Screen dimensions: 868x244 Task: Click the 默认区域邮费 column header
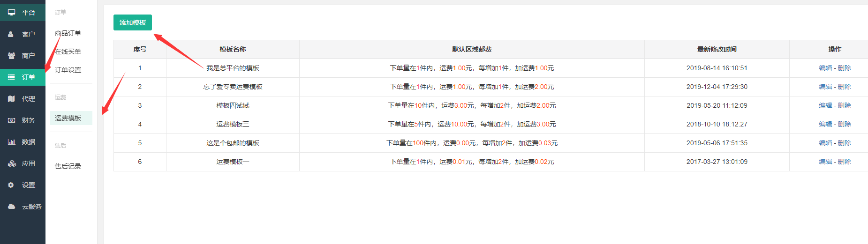click(x=472, y=49)
